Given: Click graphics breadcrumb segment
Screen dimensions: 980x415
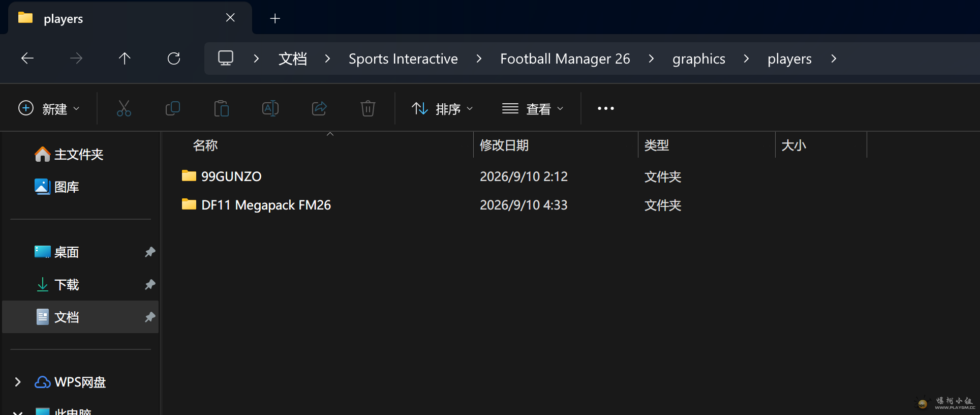Looking at the screenshot, I should 699,59.
